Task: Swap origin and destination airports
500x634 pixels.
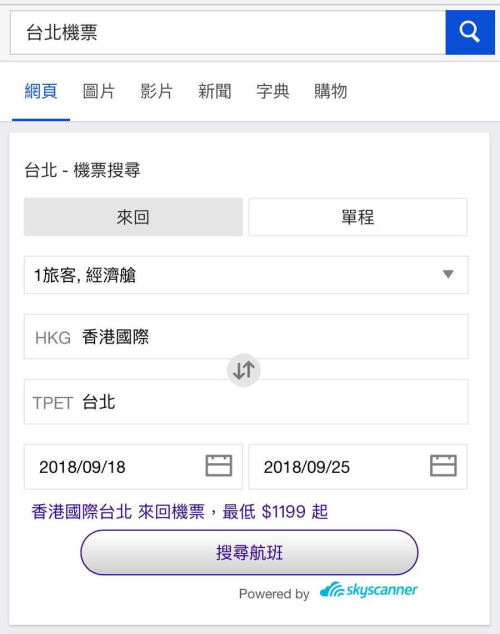Action: point(243,370)
